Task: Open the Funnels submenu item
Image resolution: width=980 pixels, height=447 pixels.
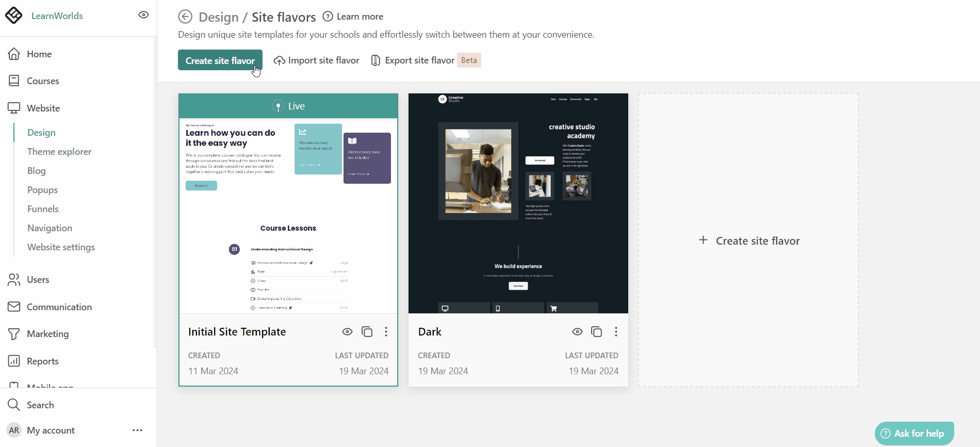Action: tap(43, 209)
